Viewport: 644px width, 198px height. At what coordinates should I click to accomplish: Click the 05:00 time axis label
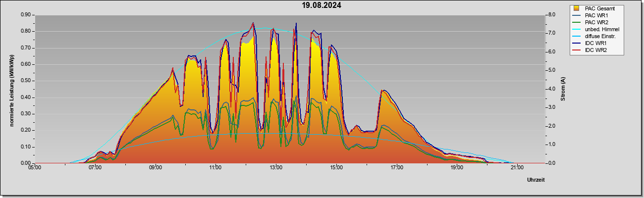tap(35, 168)
